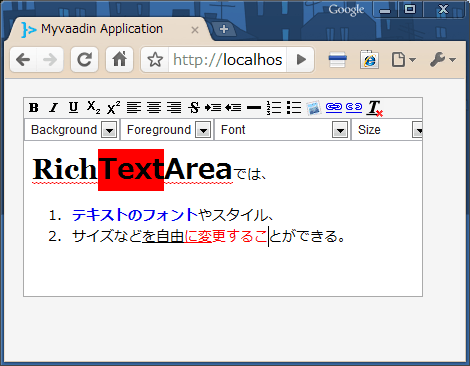Viewport: 470px width, 366px height.
Task: Click the heading word Rich
Action: [x=65, y=169]
